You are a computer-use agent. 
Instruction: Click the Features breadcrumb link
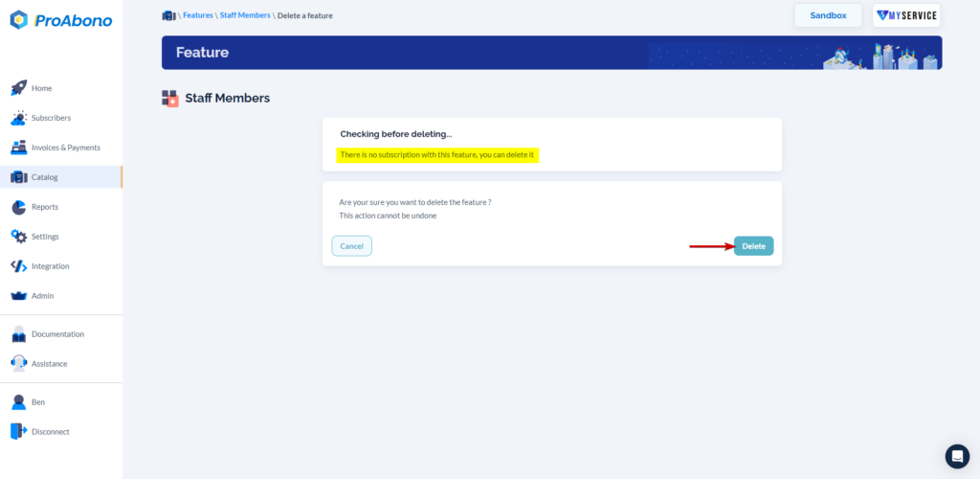198,15
